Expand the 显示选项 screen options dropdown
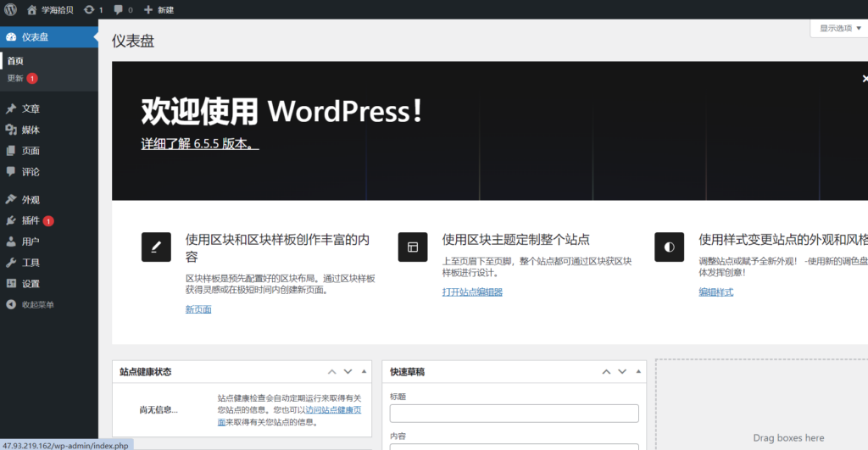868x450 pixels. [x=840, y=28]
